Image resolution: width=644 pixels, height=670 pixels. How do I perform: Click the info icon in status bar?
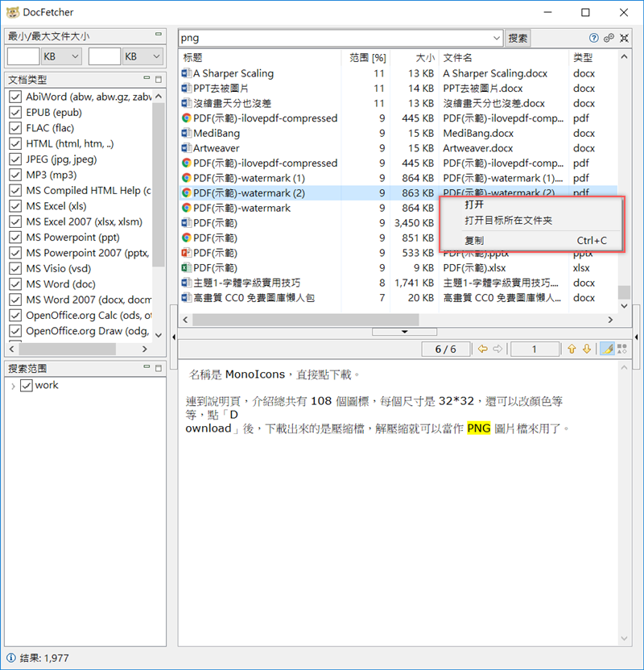(x=10, y=658)
